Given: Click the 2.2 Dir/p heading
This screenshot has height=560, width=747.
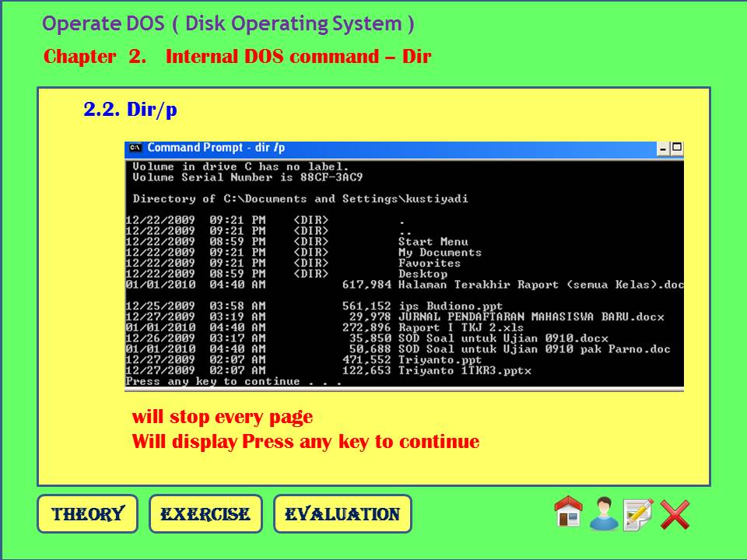Looking at the screenshot, I should tap(129, 109).
